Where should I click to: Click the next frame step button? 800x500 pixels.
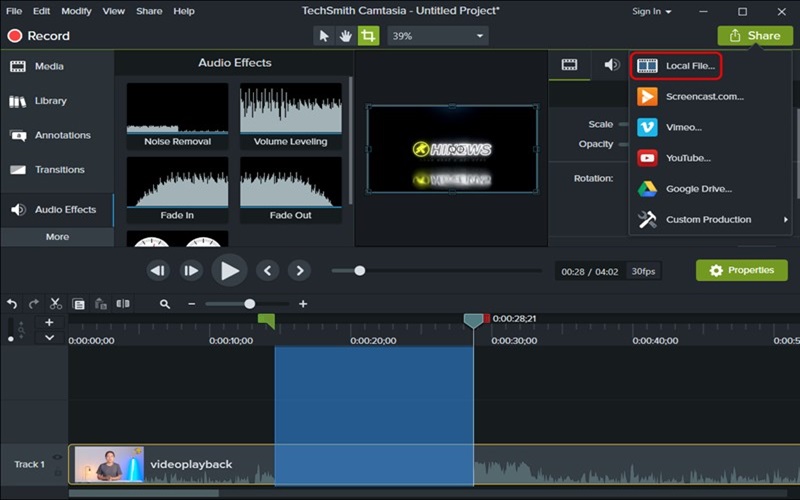[191, 270]
